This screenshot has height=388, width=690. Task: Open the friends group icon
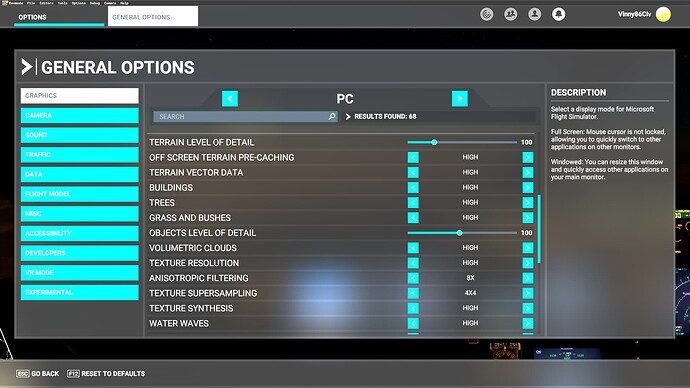click(x=510, y=15)
